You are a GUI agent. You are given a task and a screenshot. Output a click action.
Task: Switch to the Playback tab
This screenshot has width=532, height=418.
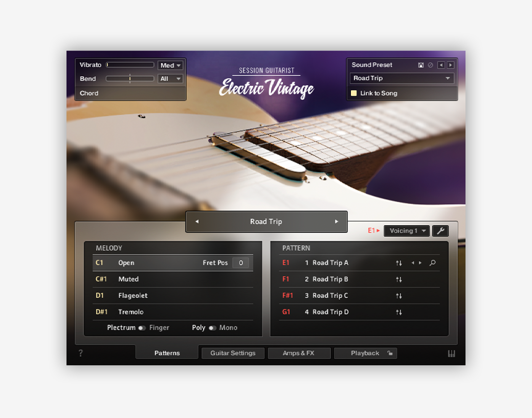click(365, 353)
